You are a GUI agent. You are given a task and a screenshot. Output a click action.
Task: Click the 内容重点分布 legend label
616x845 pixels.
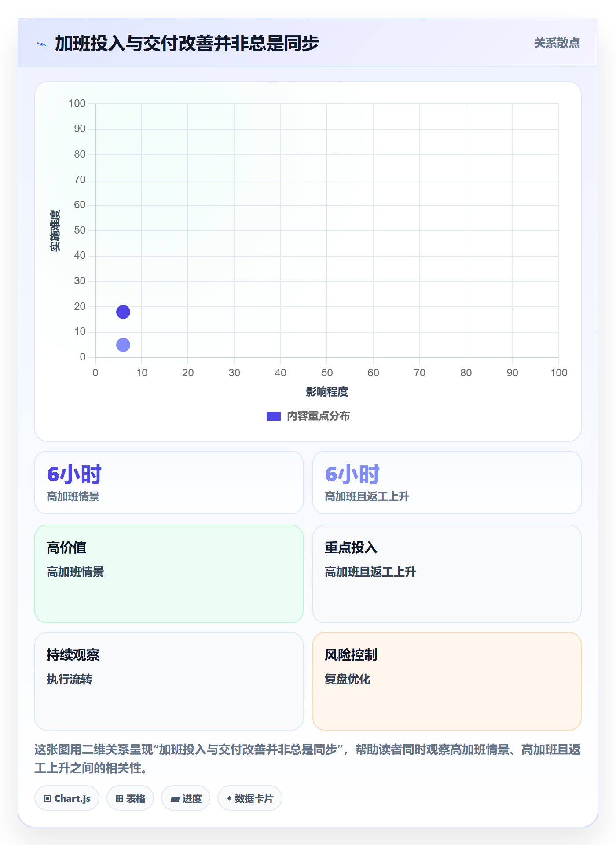[x=318, y=416]
